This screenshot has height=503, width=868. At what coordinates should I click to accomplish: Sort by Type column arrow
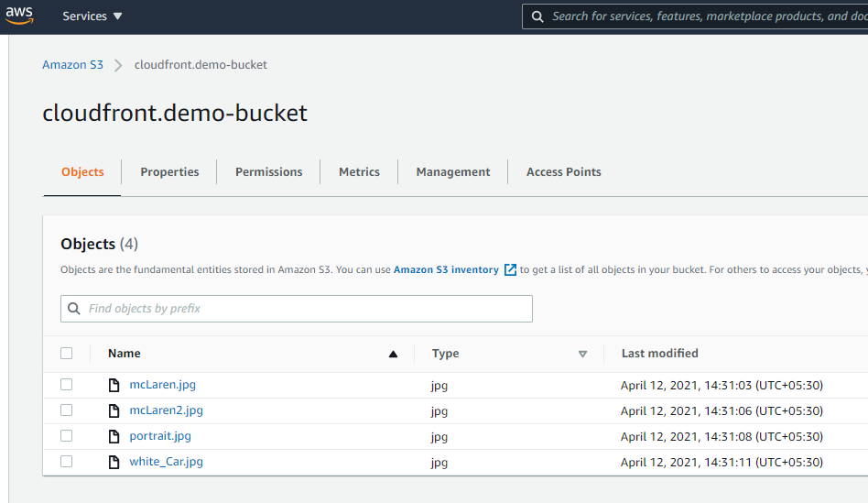coord(582,354)
